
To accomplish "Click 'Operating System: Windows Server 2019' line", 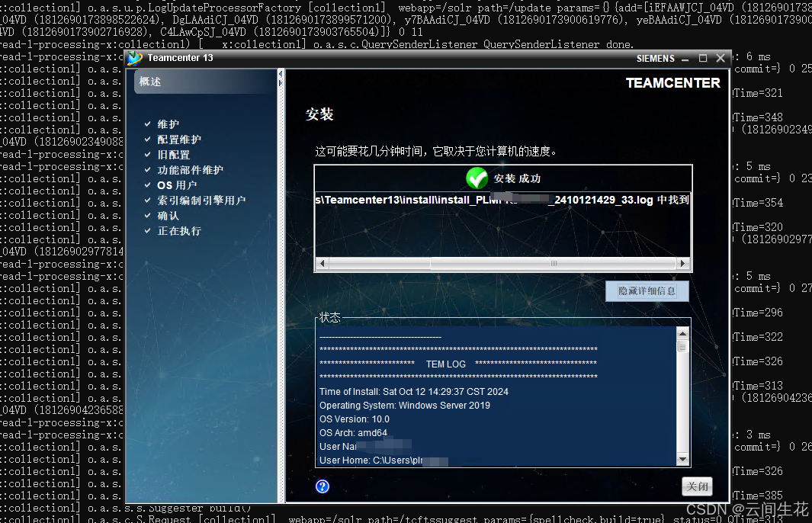I will [x=404, y=406].
